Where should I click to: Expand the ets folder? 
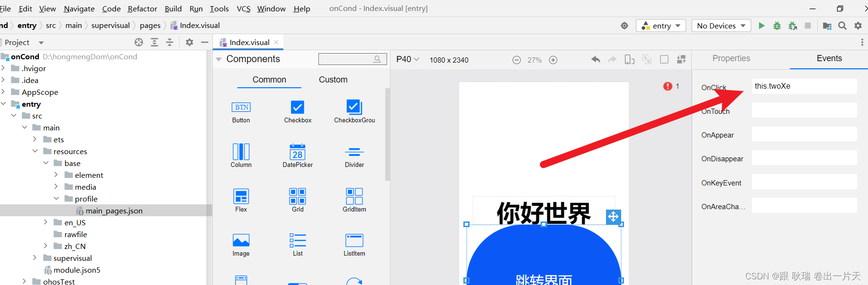[35, 139]
